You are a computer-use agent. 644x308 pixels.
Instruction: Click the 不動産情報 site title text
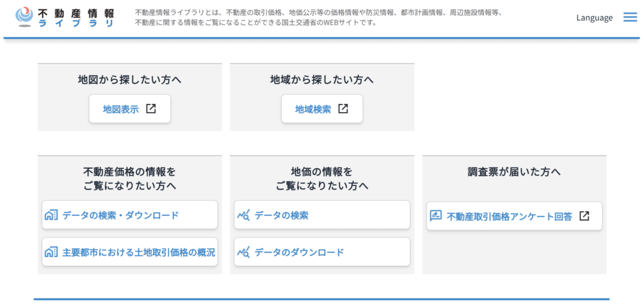[x=76, y=12]
